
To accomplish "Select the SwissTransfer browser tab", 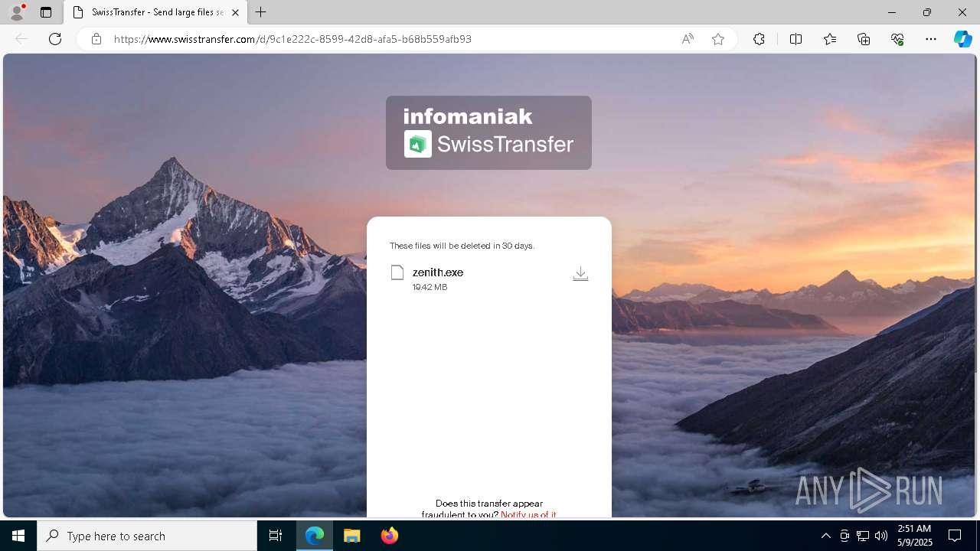I will pyautogui.click(x=156, y=12).
